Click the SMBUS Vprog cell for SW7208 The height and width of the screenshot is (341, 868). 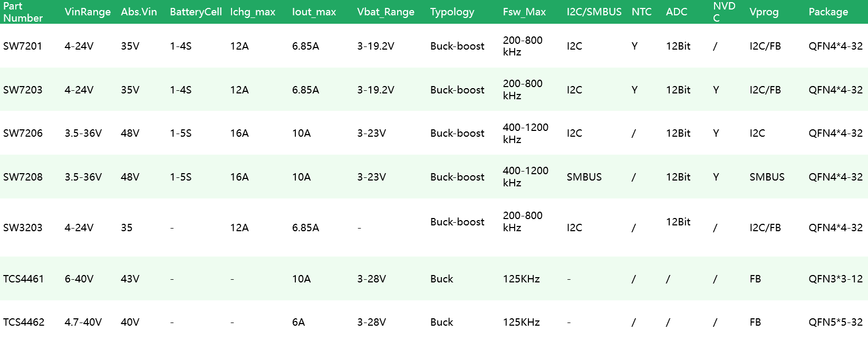pos(767,177)
